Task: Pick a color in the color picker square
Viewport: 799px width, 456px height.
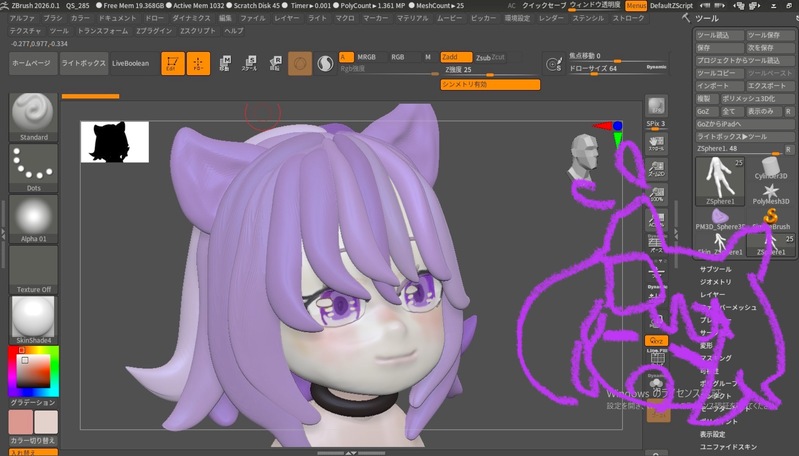Action: click(x=34, y=371)
